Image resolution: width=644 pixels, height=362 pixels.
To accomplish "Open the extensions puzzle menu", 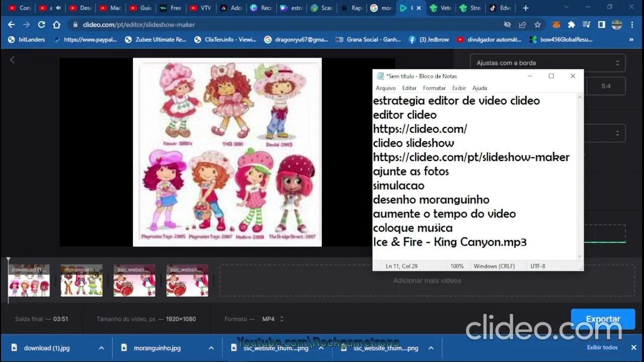I will point(571,24).
